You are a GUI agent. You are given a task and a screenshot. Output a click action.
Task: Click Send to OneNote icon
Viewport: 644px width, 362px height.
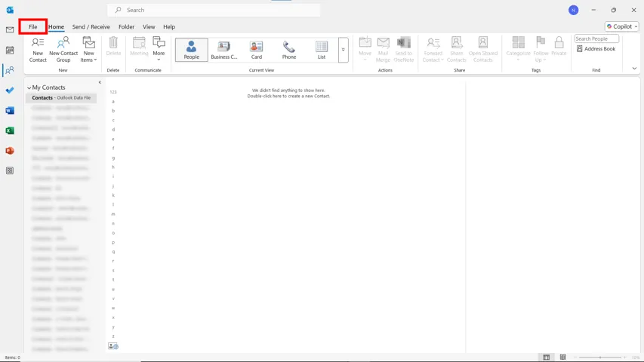(404, 49)
